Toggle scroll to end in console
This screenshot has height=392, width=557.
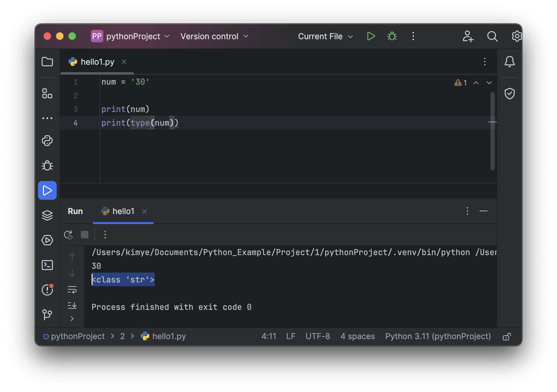coord(72,305)
